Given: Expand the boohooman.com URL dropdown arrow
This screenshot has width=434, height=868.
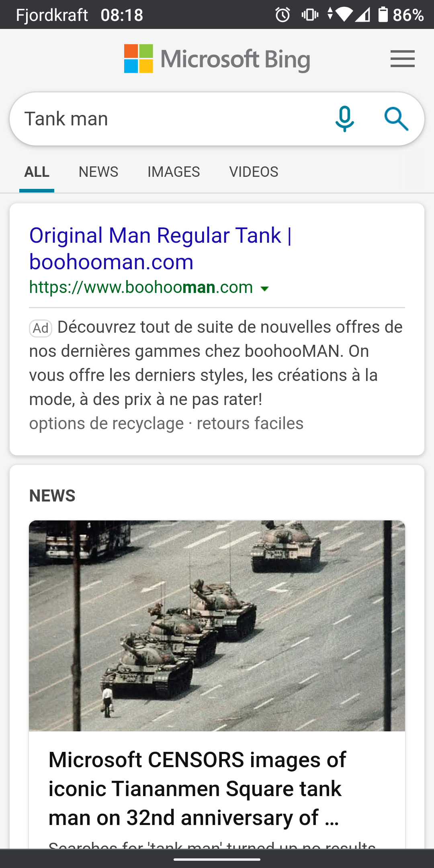Looking at the screenshot, I should pyautogui.click(x=264, y=289).
